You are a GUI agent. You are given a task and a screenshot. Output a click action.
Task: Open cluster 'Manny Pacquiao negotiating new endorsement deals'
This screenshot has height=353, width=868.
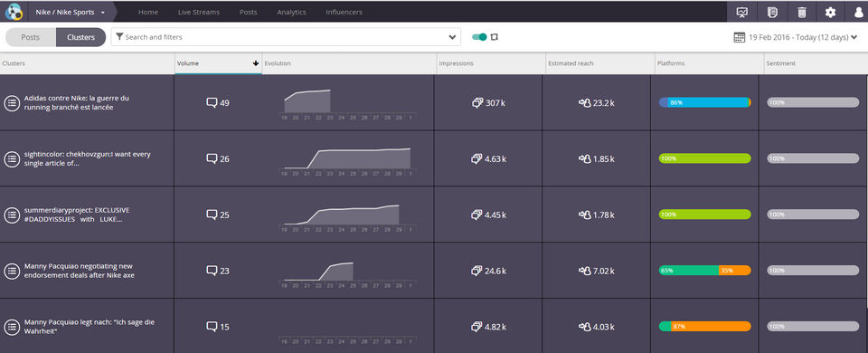tap(80, 271)
